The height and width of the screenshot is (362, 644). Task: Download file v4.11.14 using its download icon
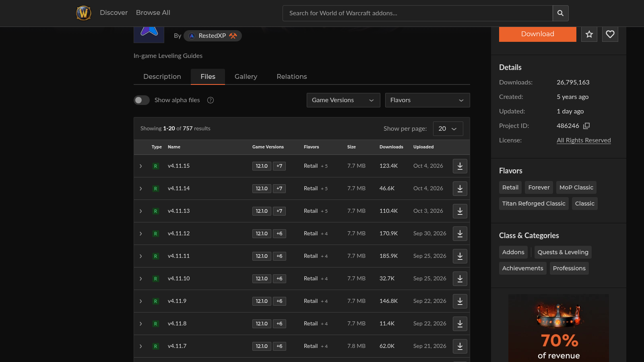pyautogui.click(x=460, y=189)
